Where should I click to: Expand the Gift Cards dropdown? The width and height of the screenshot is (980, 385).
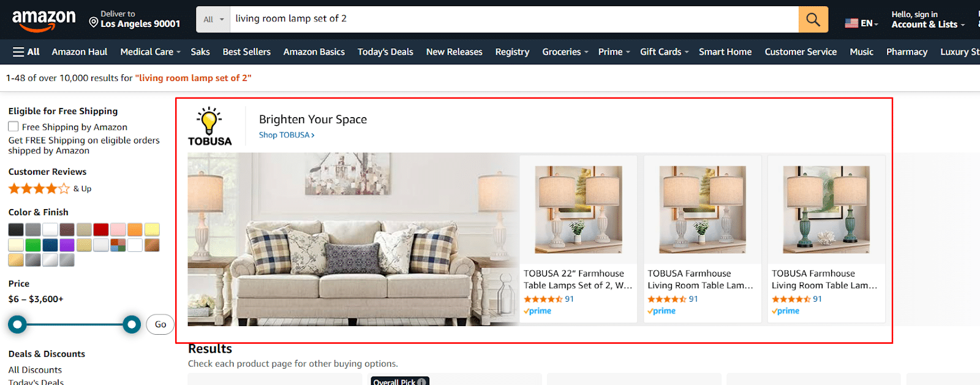click(x=665, y=52)
